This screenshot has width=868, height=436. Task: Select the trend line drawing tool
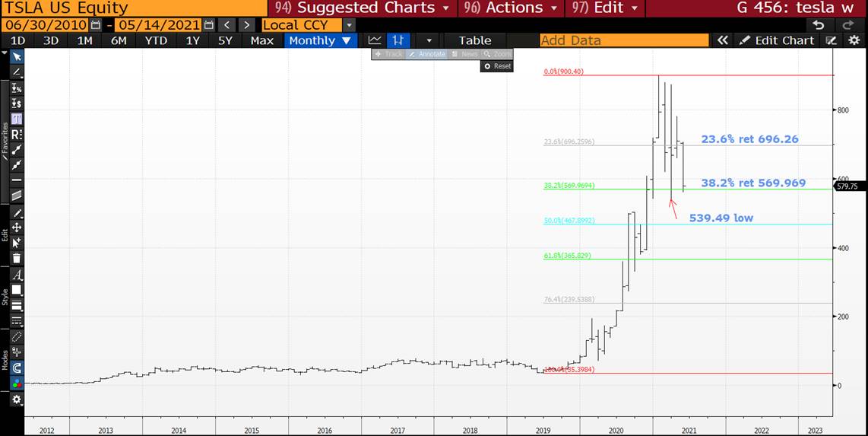click(x=17, y=72)
